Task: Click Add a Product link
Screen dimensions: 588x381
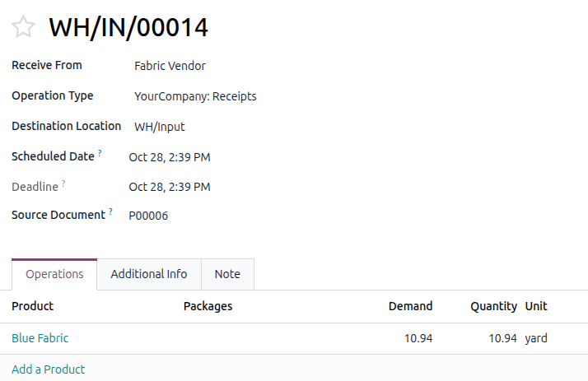Action: tap(49, 369)
